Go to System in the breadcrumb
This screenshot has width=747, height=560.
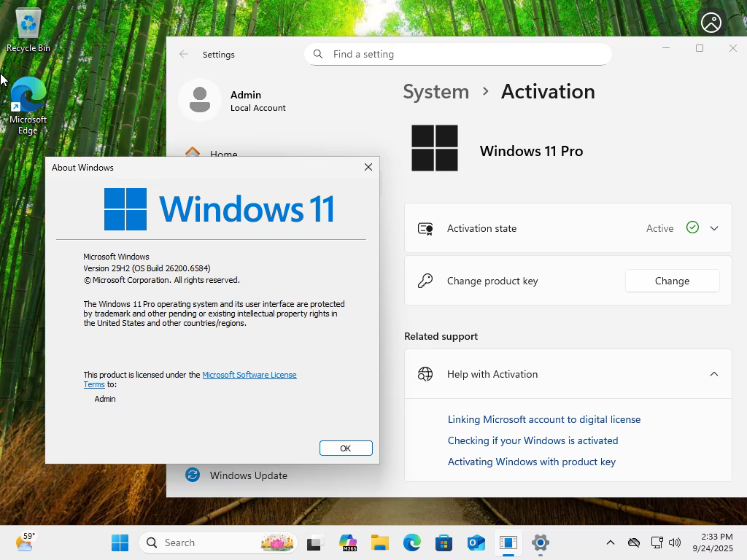(x=436, y=91)
